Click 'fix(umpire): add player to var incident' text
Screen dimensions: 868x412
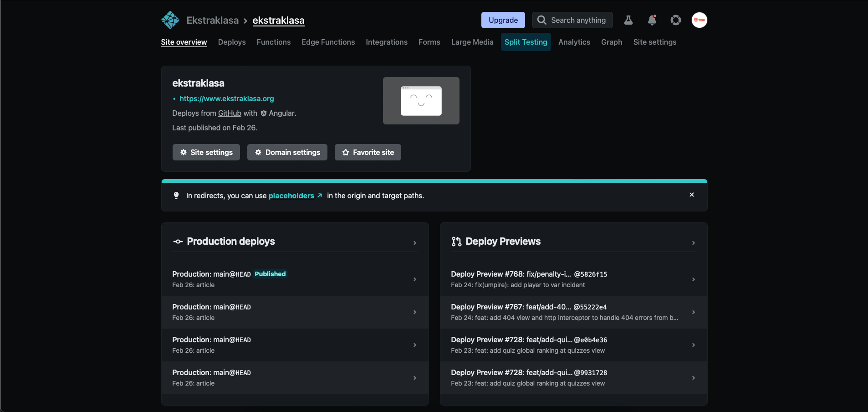530,285
